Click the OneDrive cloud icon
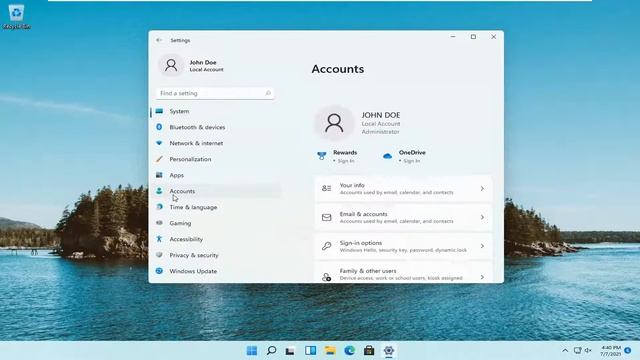640x360 pixels. (x=387, y=156)
